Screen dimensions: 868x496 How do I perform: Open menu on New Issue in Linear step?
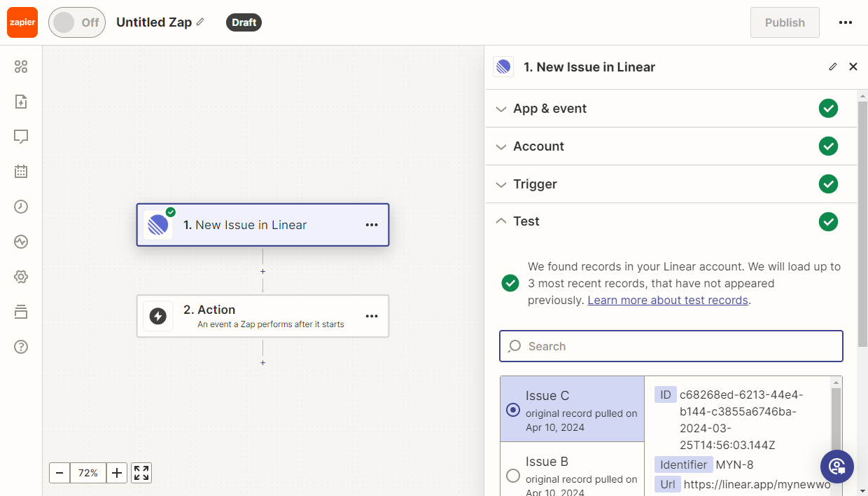click(x=372, y=225)
